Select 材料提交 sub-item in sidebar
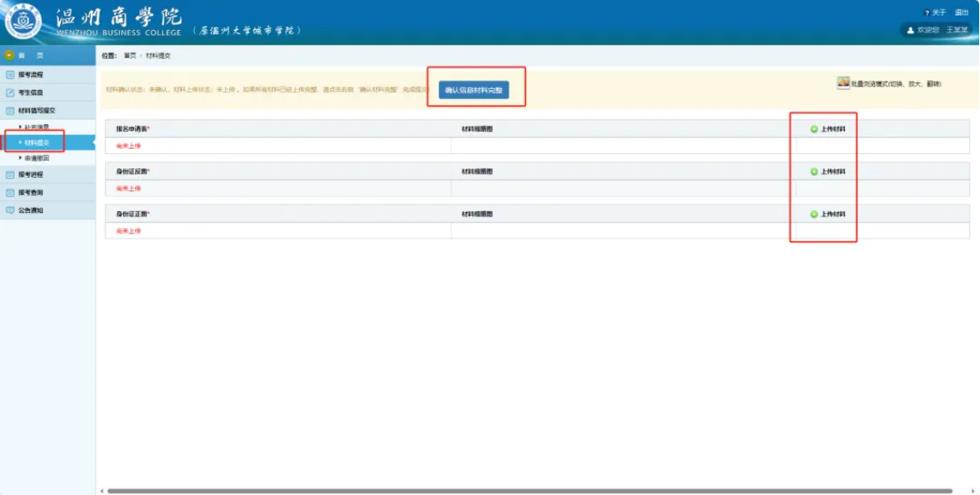 (37, 143)
